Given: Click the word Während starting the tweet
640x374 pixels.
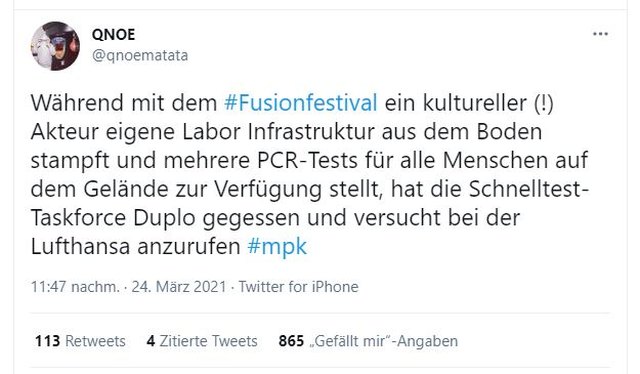Looking at the screenshot, I should tap(77, 102).
